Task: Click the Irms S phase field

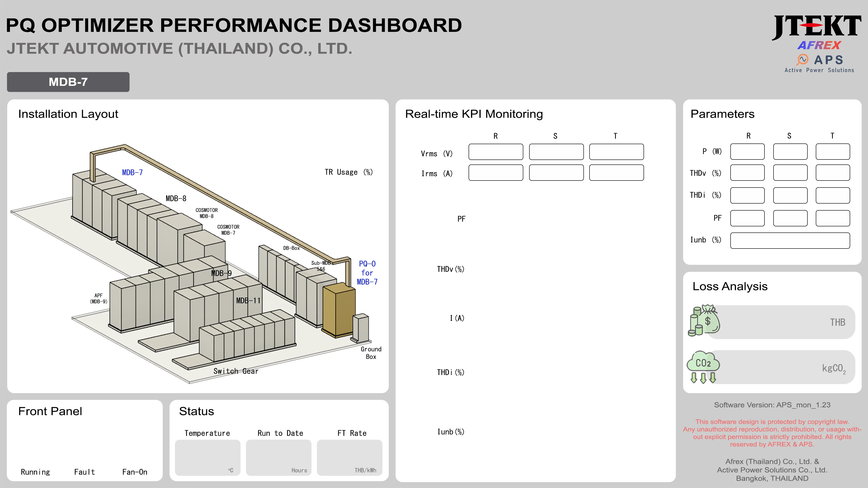Action: click(556, 173)
